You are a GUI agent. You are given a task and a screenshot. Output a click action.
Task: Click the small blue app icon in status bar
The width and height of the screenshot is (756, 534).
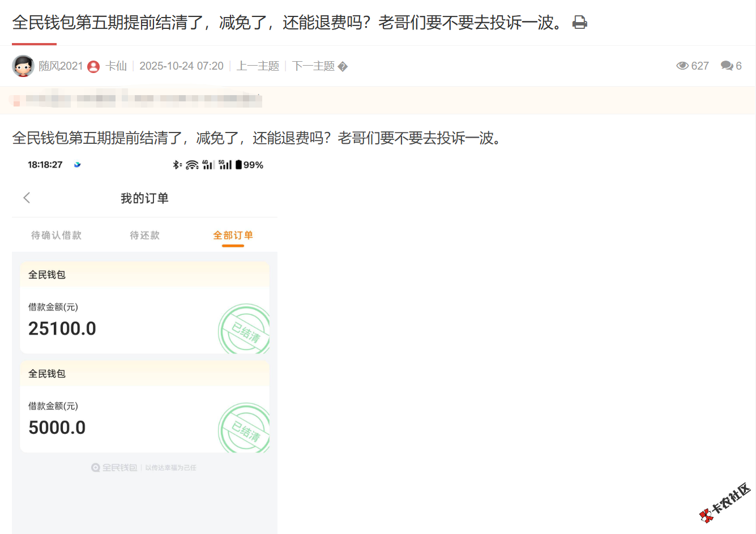(78, 165)
